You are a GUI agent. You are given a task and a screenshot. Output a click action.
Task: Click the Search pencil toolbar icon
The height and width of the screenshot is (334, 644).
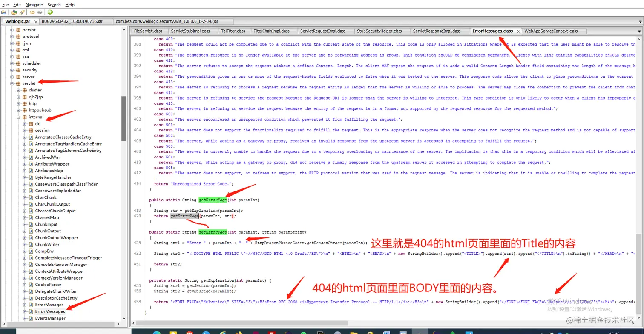tap(21, 12)
